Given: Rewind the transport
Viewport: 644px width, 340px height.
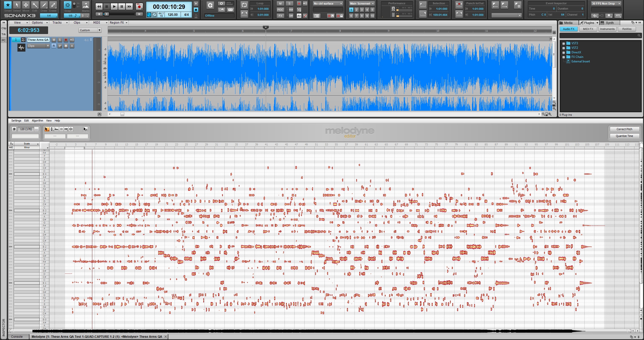Looking at the screenshot, I should (99, 7).
